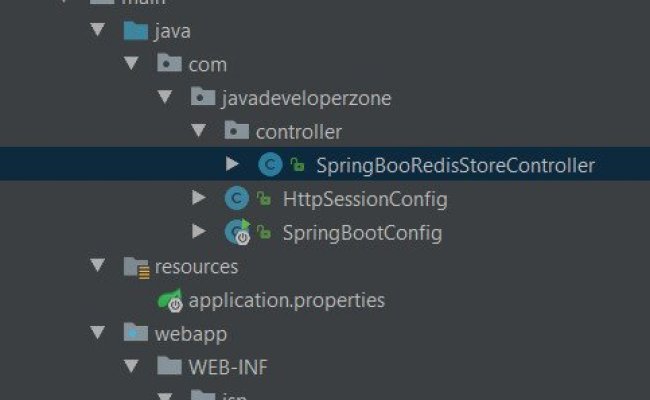Click the WEB-INF folder icon
This screenshot has width=650, height=400.
(x=169, y=366)
